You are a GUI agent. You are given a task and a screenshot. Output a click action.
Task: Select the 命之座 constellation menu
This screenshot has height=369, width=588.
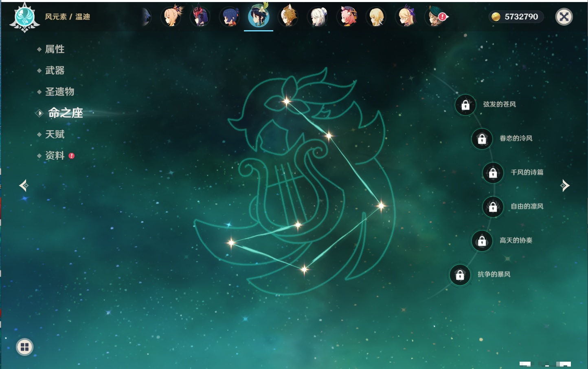pyautogui.click(x=66, y=113)
